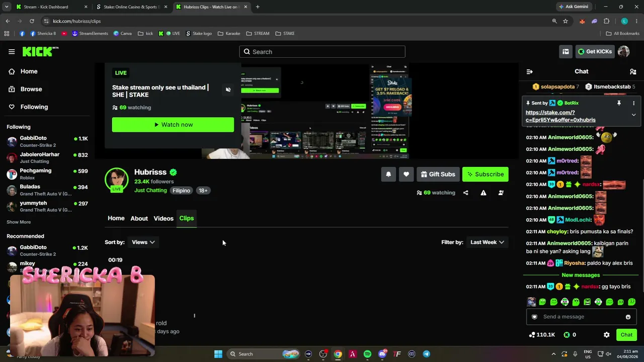The width and height of the screenshot is (644, 362).
Task: Send message with the Chat button
Action: 626,335
